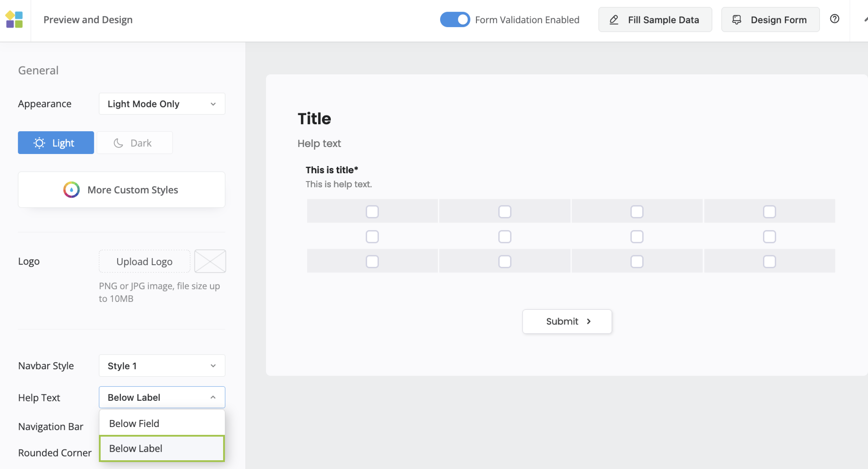Check third row, third column checkbox
Screen dimensions: 868x469
tap(637, 261)
